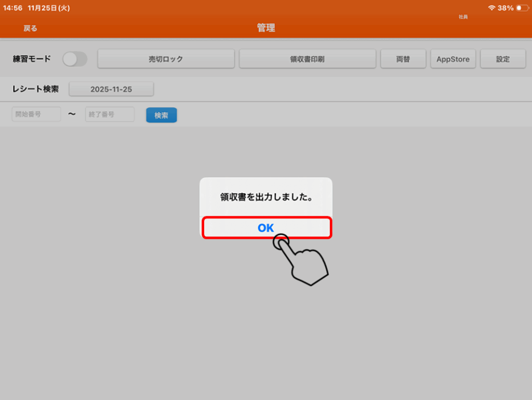Tap the 練習モード label text

click(x=32, y=59)
